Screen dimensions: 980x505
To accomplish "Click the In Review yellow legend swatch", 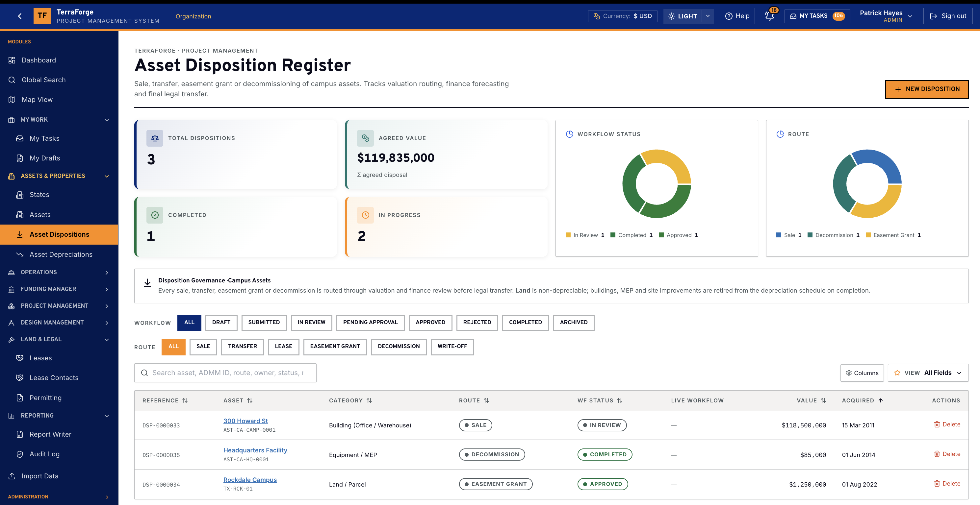I will [x=568, y=235].
